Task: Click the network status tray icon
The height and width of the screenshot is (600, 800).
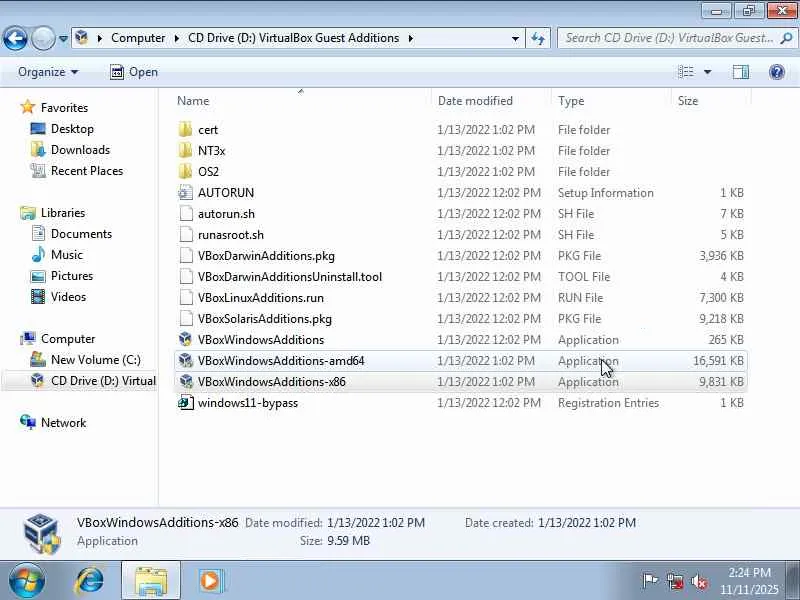Action: 675,581
